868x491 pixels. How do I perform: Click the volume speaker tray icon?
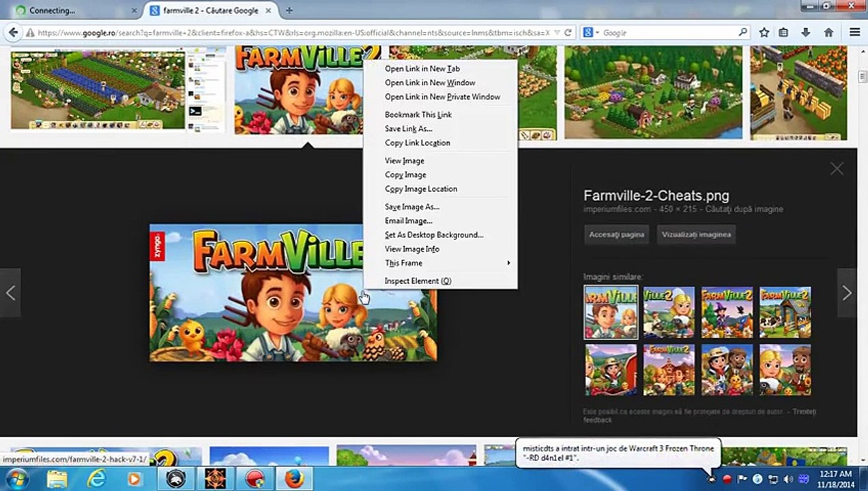coord(788,479)
